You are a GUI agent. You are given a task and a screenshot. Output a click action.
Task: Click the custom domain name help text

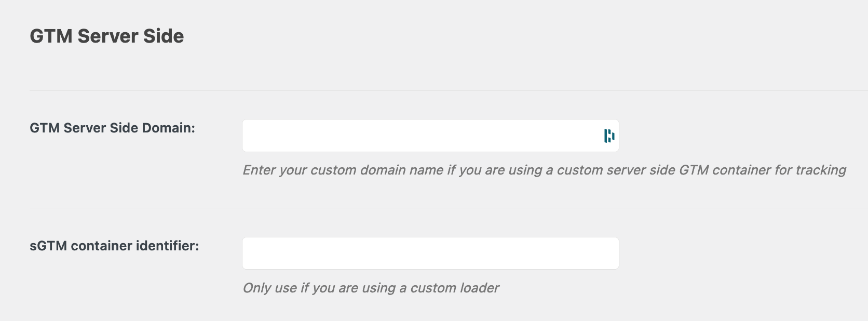click(544, 170)
